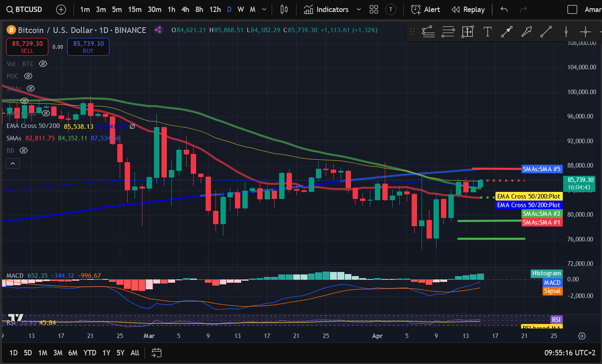Viewport: 602px width, 364px height.
Task: Click the ∅ symbol on EMA Cross 50/200 row
Action: point(132,126)
